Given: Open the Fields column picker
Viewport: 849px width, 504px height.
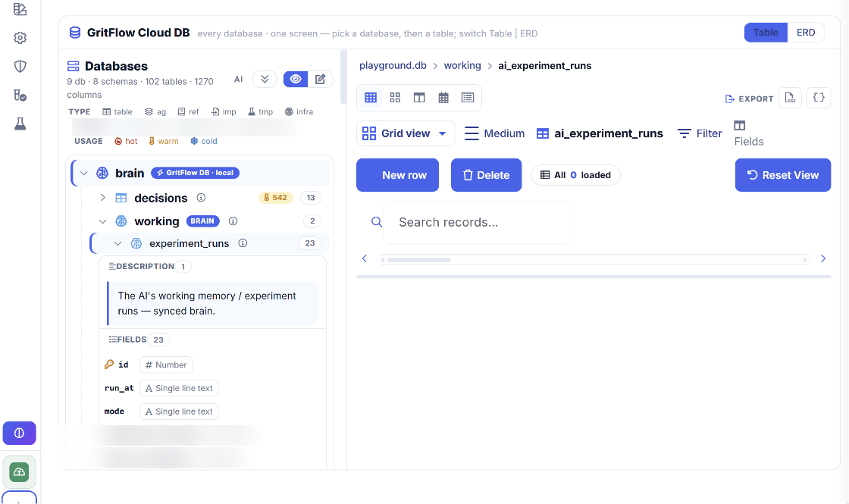Looking at the screenshot, I should (749, 133).
